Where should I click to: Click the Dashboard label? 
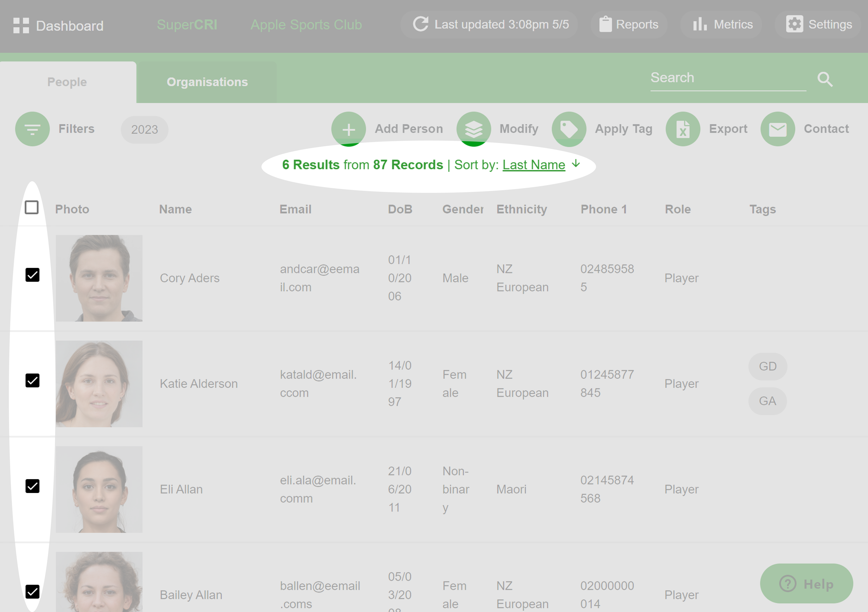click(x=70, y=26)
